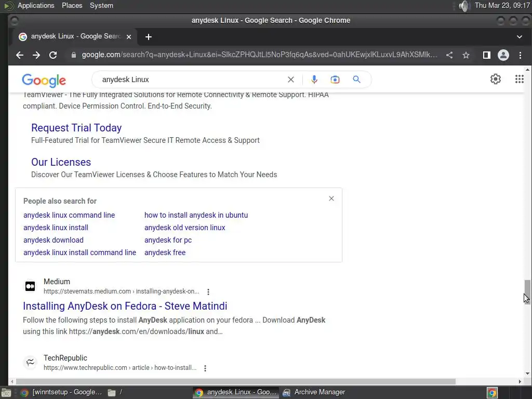The width and height of the screenshot is (532, 399).
Task: Open the Google apps grid
Action: pos(520,79)
